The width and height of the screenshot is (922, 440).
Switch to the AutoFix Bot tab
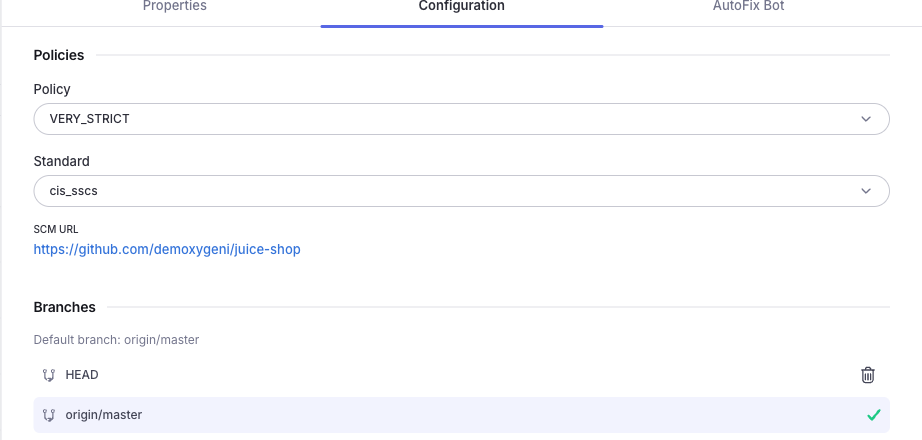pos(749,6)
